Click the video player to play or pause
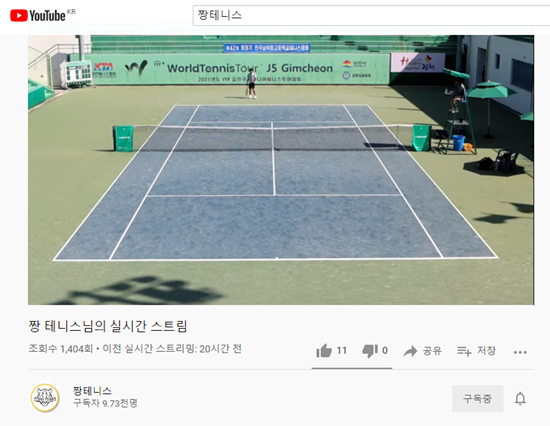 (281, 170)
